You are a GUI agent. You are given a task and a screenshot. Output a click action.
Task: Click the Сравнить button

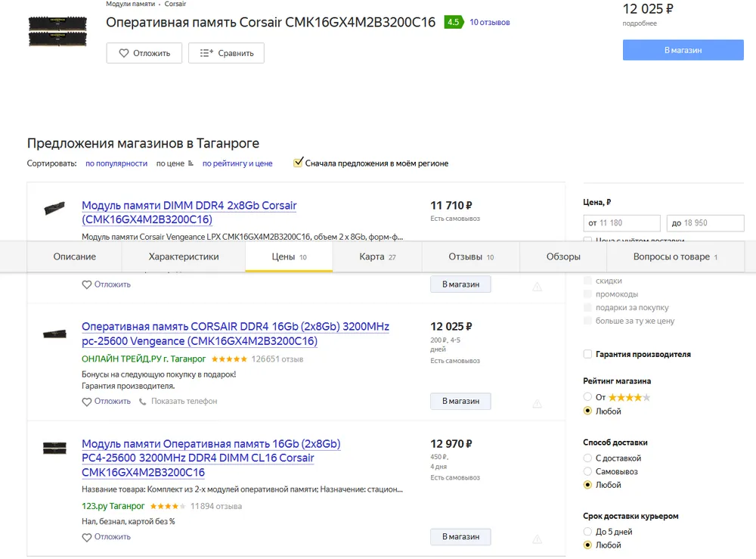pyautogui.click(x=226, y=53)
